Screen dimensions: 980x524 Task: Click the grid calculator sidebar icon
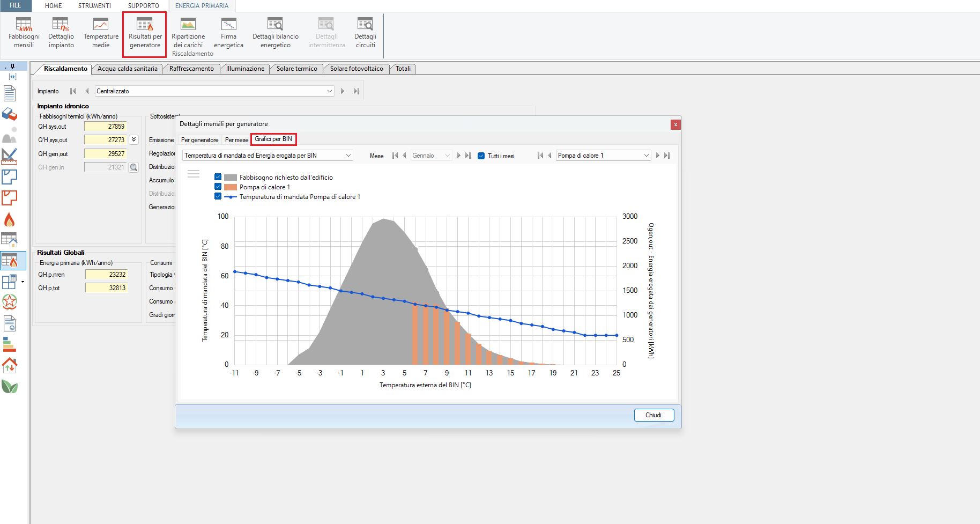(10, 282)
